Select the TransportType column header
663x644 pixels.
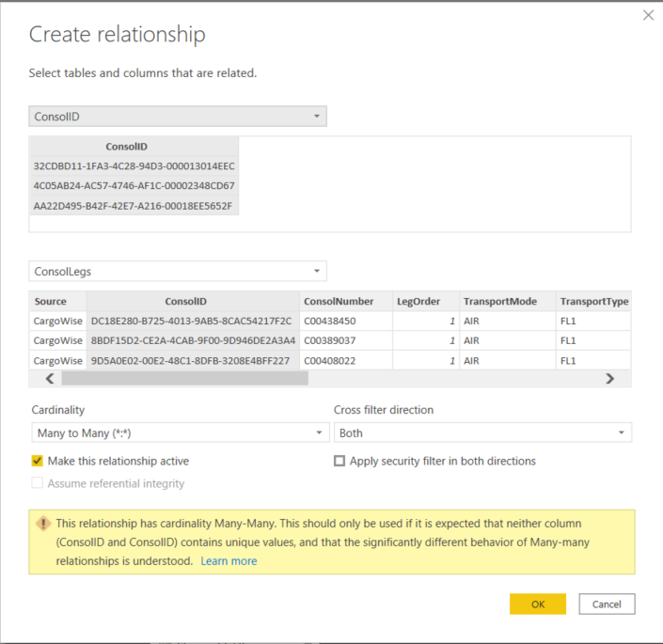pyautogui.click(x=593, y=301)
